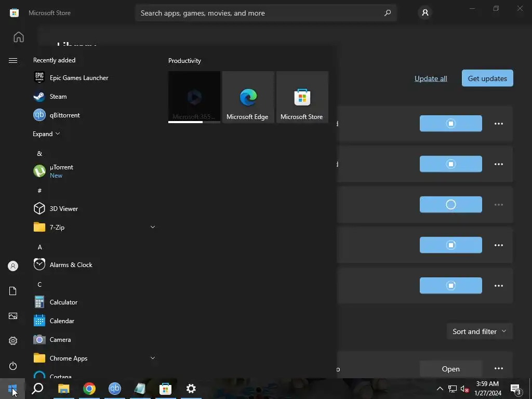Viewport: 532px width, 399px height.
Task: Open more options for the fourth update row
Action: [499, 245]
